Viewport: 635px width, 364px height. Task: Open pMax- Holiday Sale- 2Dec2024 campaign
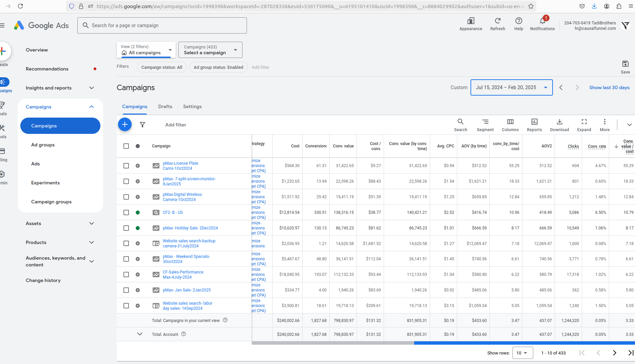(x=190, y=228)
